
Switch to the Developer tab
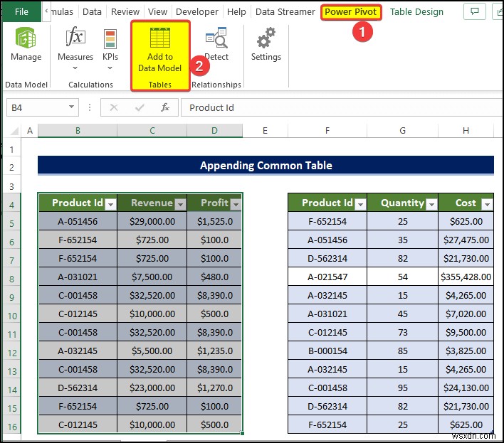pos(197,12)
